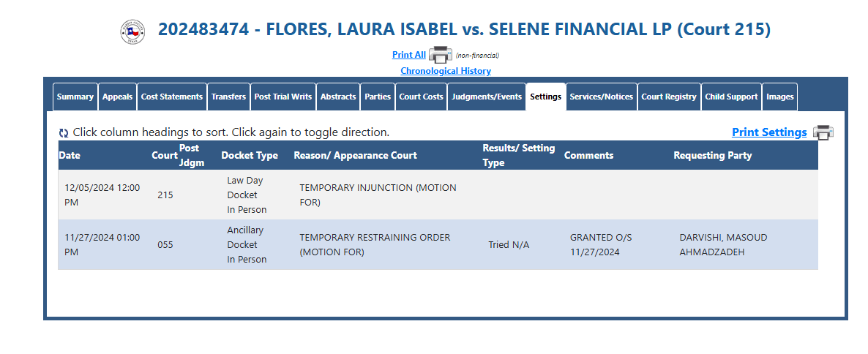
Task: Click the Harris County seal icon
Action: pos(132,31)
